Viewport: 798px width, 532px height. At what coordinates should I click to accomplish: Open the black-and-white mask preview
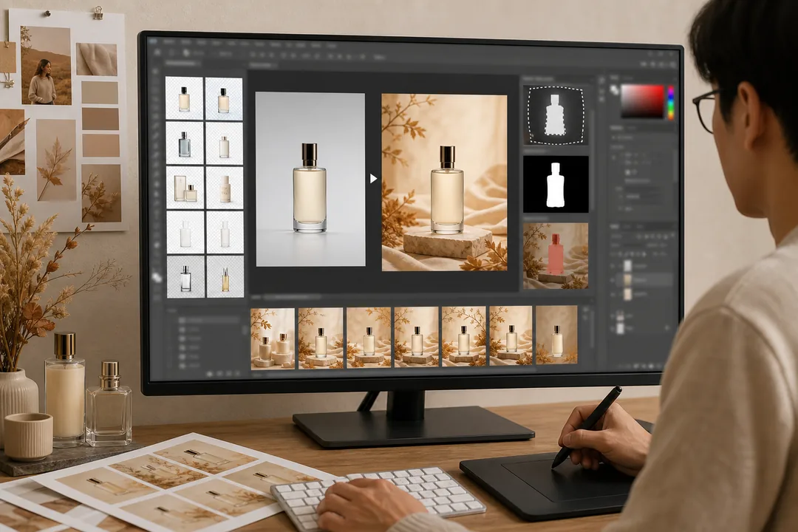[x=556, y=184]
